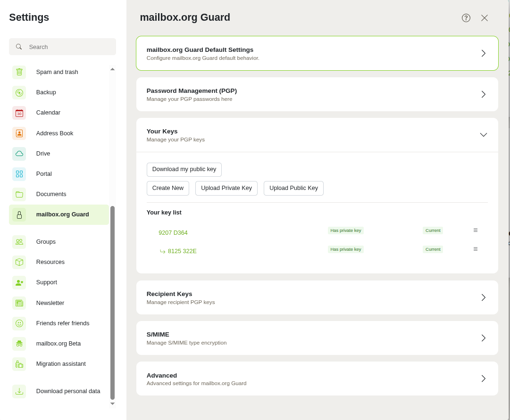This screenshot has width=510, height=420.
Task: Go to Resources settings
Action: pyautogui.click(x=59, y=262)
